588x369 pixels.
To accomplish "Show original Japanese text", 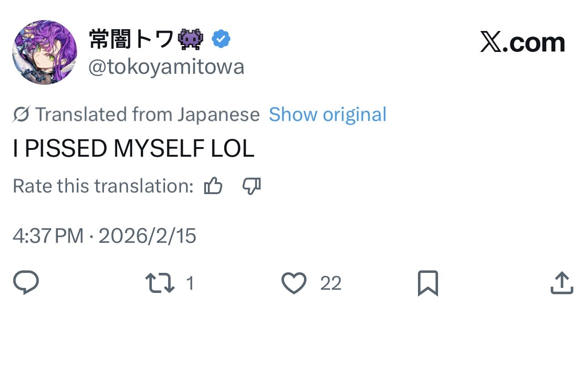I will coord(327,114).
